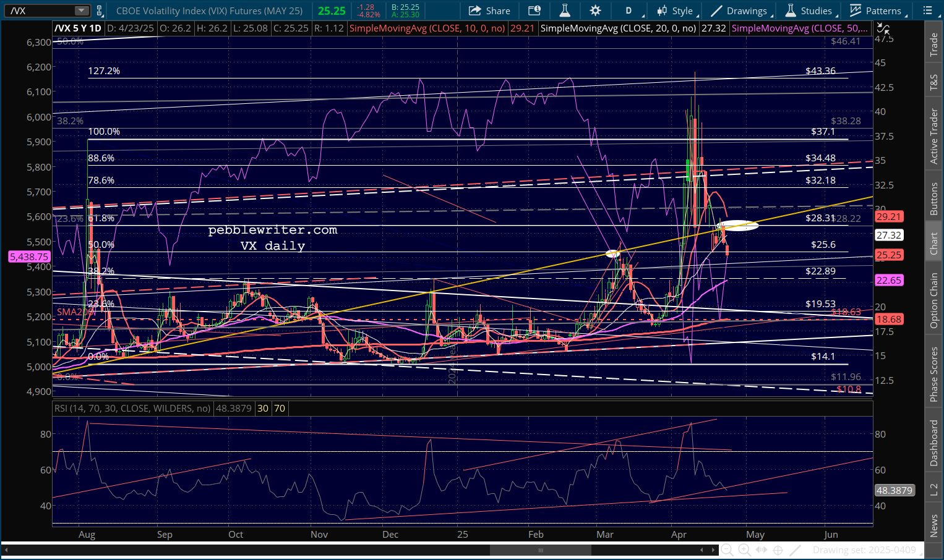Viewport: 944px width, 560px height.
Task: Toggle the chart expand/collapse arrows icon
Action: (x=883, y=28)
